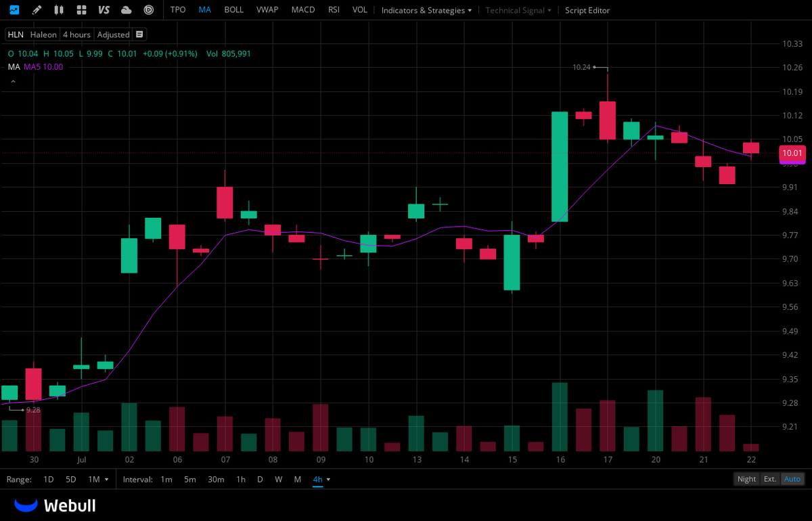812x521 pixels.
Task: Click the 10.33 price axis label
Action: click(x=792, y=44)
